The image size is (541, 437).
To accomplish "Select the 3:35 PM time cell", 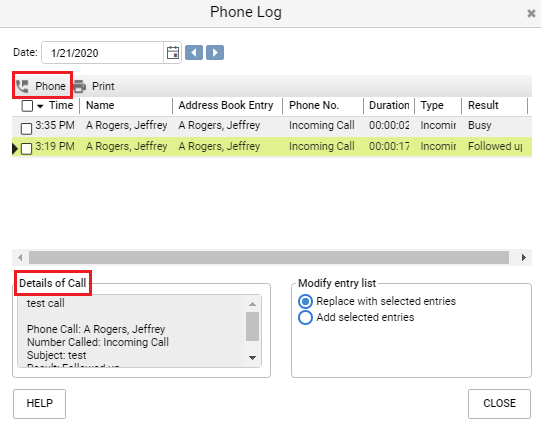I will [x=55, y=125].
